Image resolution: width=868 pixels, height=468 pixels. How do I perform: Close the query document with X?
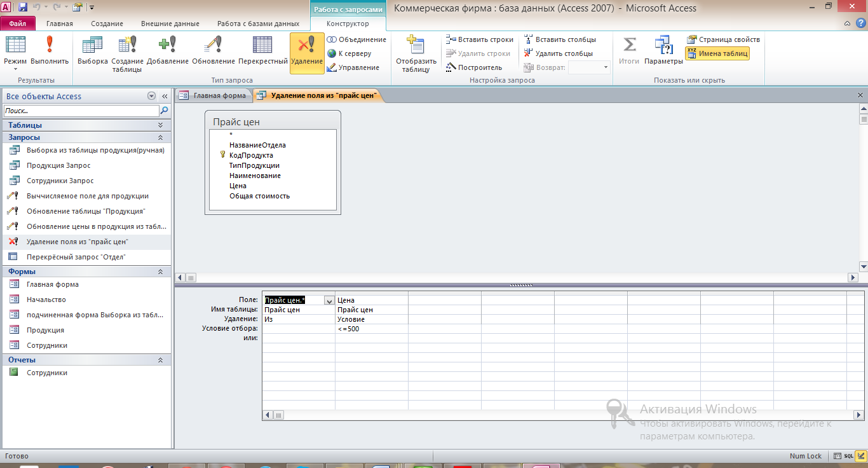pos(861,95)
